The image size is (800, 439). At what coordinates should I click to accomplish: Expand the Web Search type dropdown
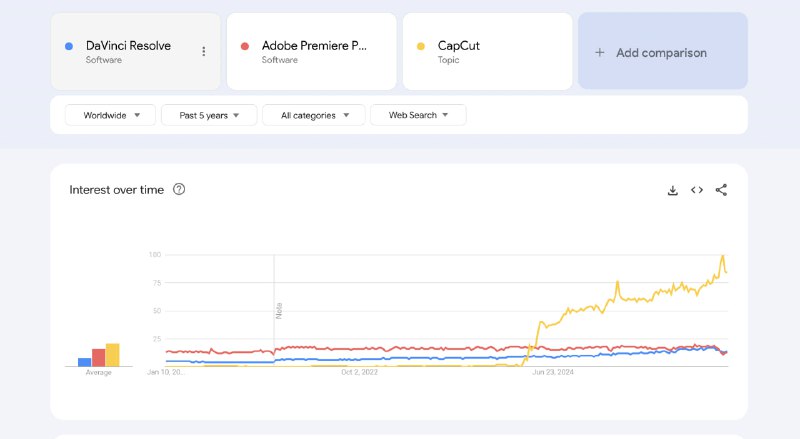click(418, 115)
